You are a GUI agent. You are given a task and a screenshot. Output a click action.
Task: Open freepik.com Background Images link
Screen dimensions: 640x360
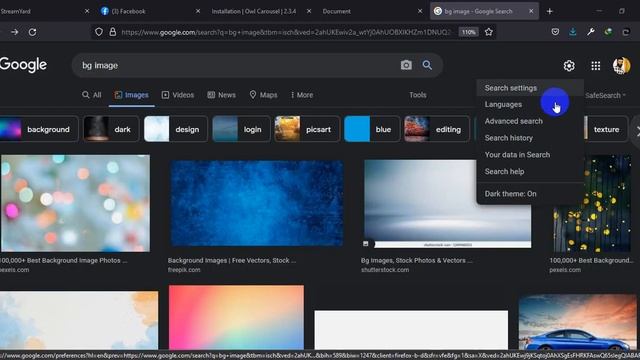point(231,264)
